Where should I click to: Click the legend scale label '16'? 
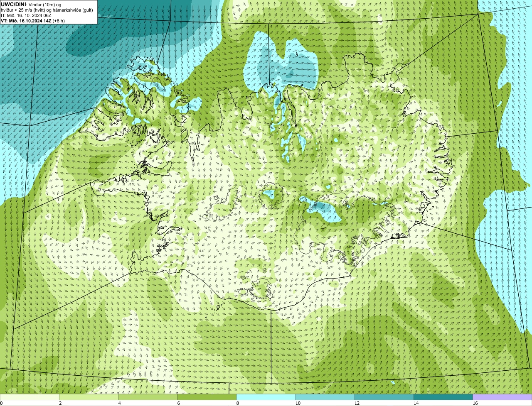[475, 403]
